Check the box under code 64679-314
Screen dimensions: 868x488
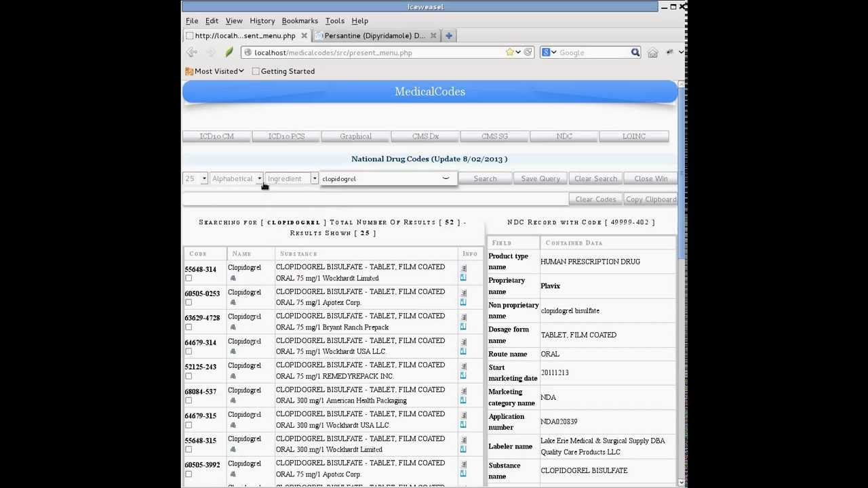coord(189,351)
